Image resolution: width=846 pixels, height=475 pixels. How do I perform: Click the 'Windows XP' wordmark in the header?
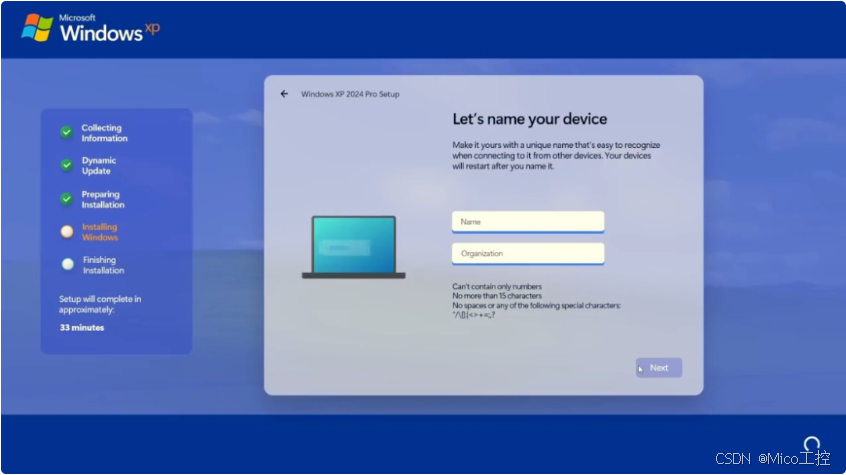coord(110,30)
